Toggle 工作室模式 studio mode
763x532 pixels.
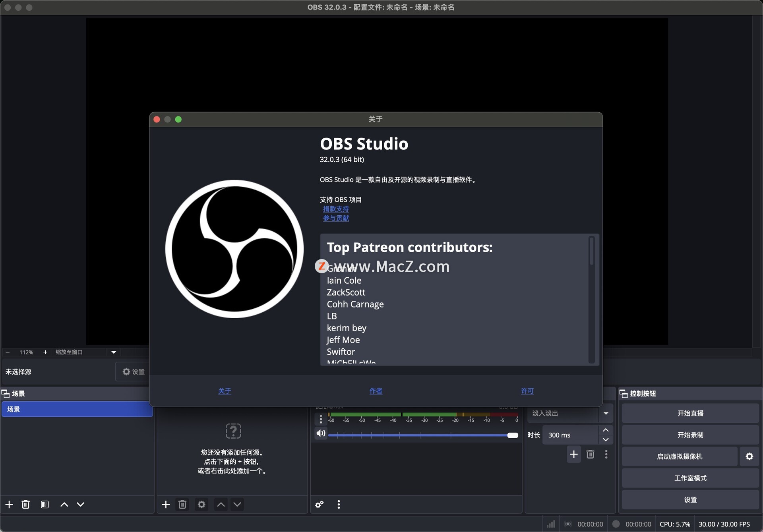click(x=690, y=478)
